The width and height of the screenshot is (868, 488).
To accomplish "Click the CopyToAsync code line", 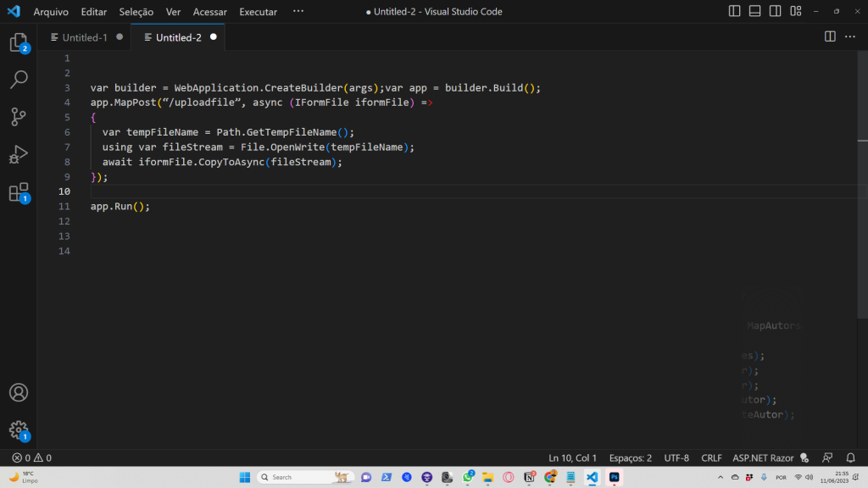I will [222, 162].
